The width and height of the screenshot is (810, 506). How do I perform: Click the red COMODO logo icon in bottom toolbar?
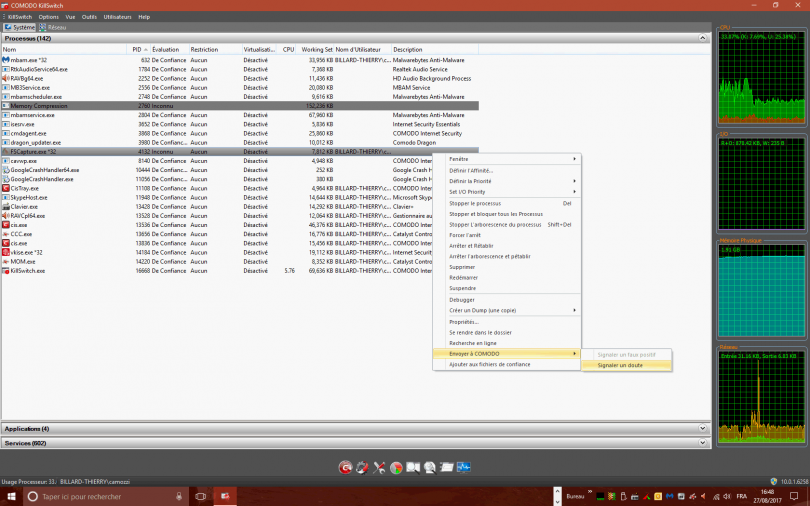[345, 467]
